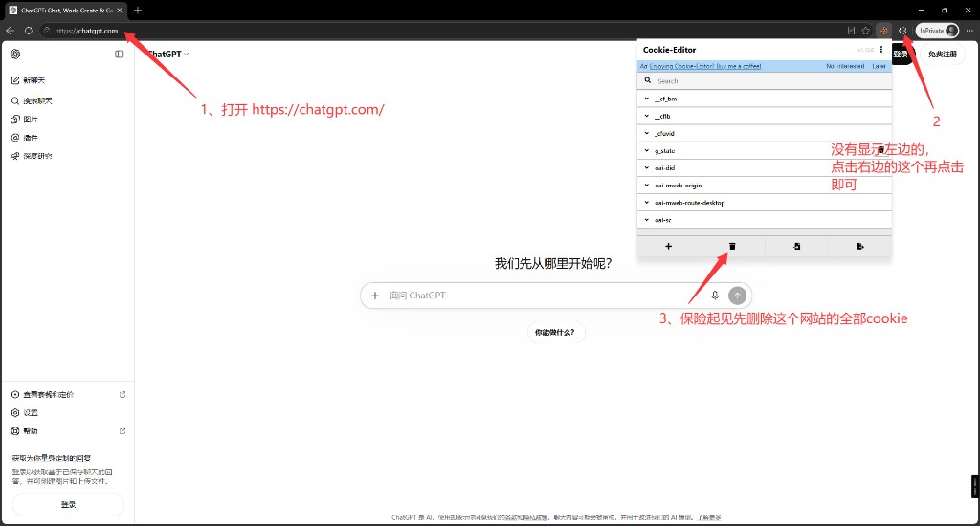Image resolution: width=980 pixels, height=526 pixels.
Task: Click the magnifier icon in Cookie-Editor search
Action: coord(648,80)
